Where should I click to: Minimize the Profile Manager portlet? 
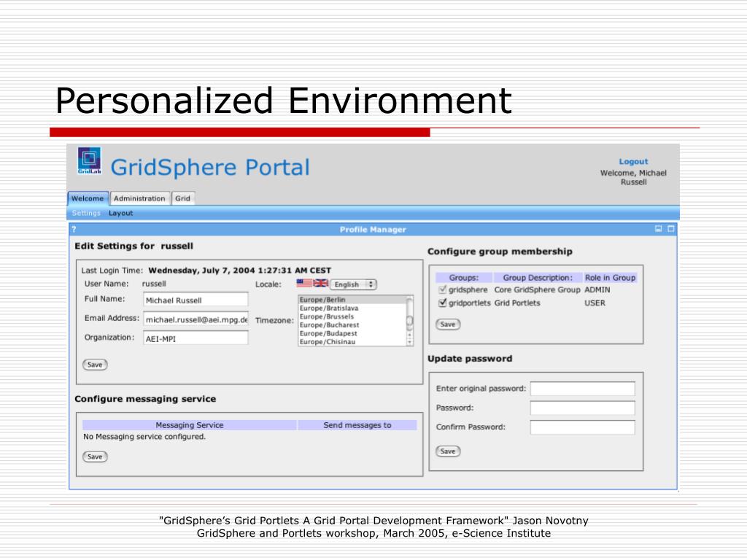(659, 229)
